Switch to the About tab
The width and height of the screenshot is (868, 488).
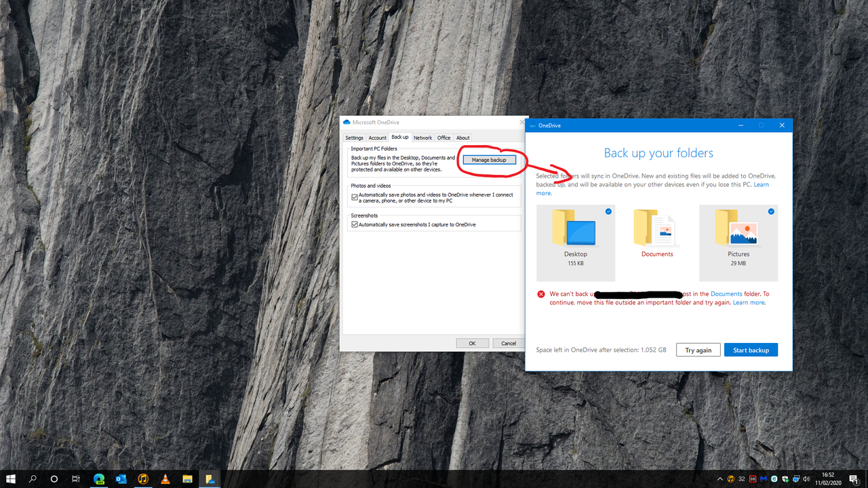pyautogui.click(x=462, y=138)
